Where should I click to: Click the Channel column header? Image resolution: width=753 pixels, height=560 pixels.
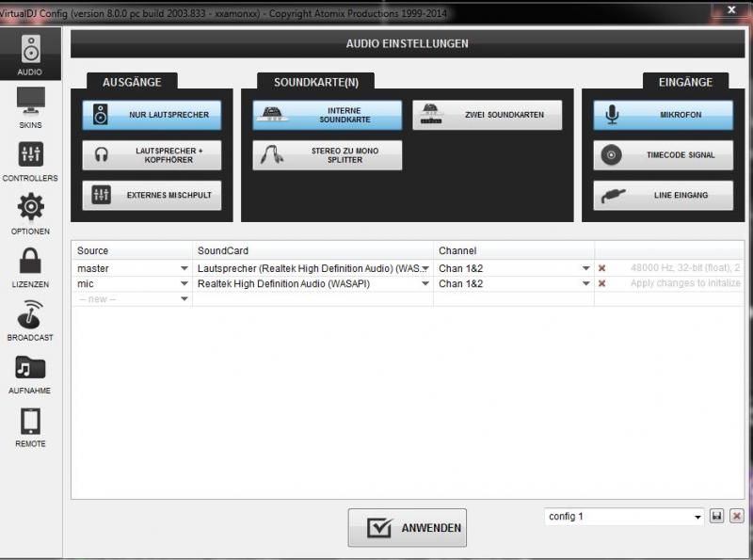(514, 250)
